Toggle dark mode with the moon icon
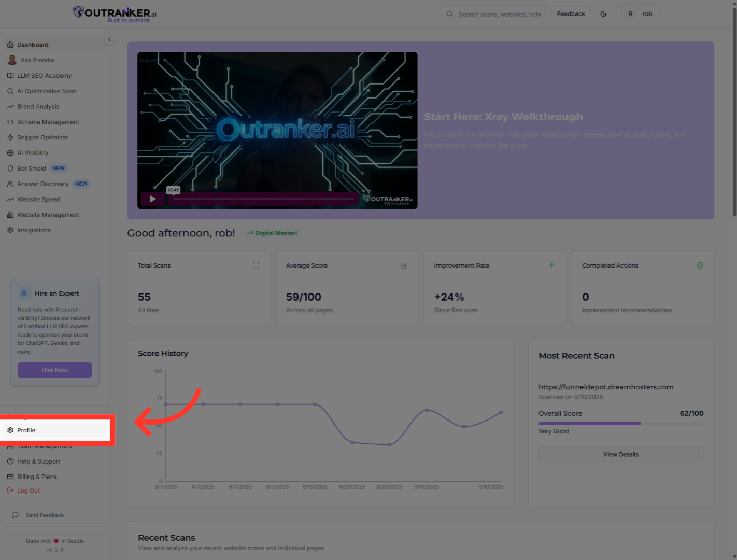This screenshot has width=737, height=560. 603,14
